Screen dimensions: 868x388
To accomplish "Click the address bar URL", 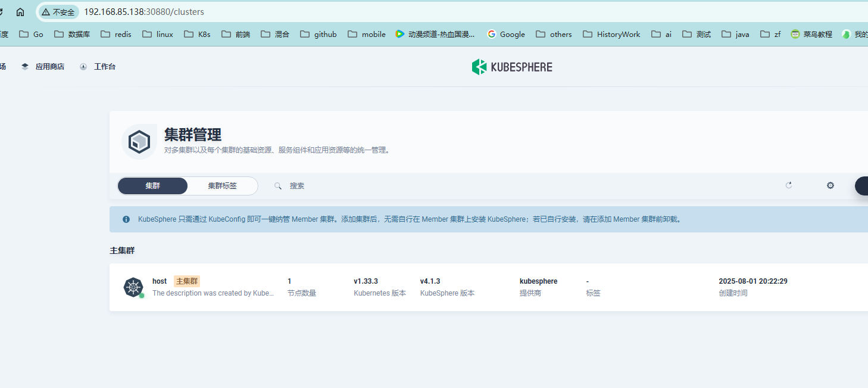I will 144,12.
